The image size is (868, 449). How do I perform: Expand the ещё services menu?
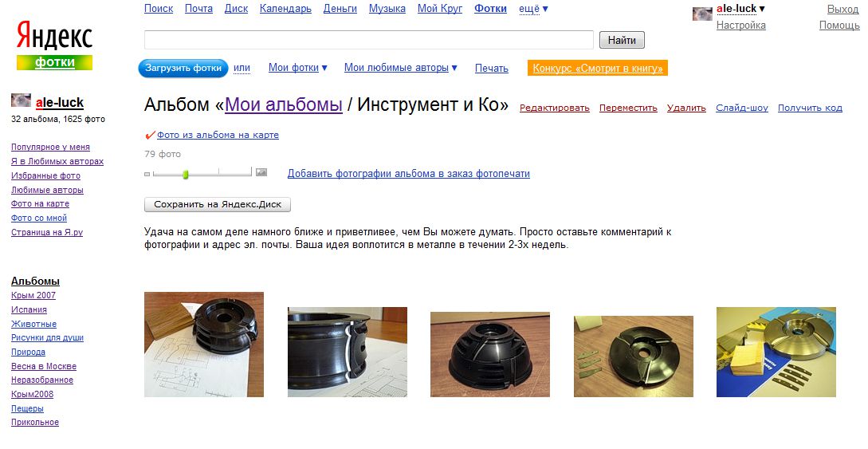(x=534, y=9)
